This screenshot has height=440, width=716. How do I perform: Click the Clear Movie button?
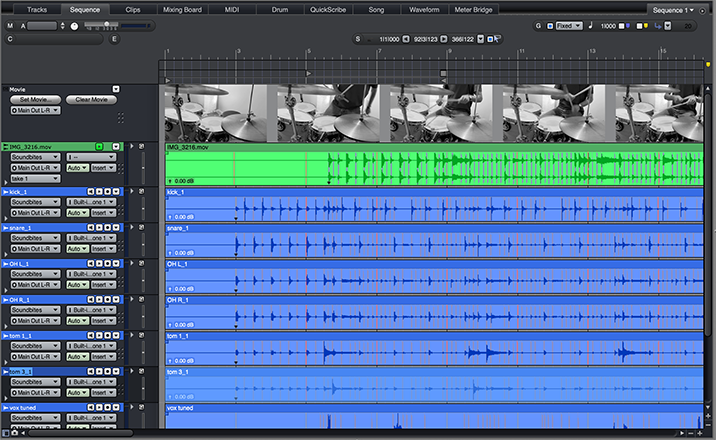click(x=91, y=99)
